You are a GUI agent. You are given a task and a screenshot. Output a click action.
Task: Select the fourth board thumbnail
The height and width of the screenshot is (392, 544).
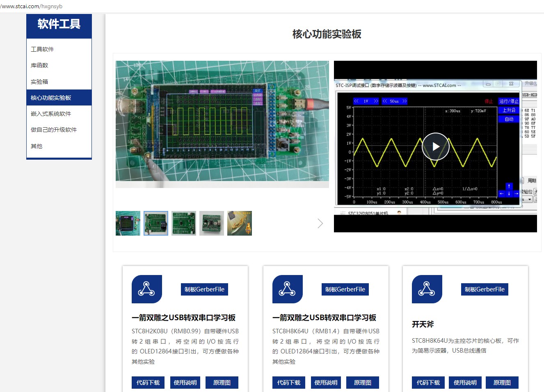tap(212, 223)
